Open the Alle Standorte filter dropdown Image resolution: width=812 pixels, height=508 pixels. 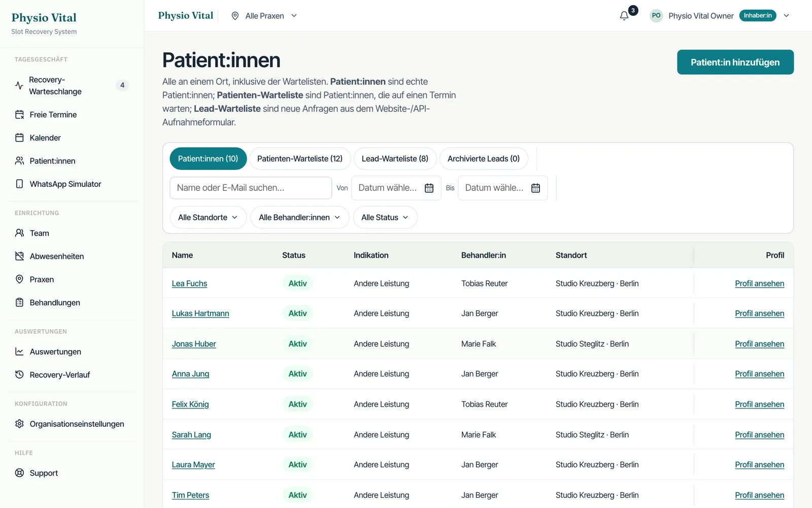pyautogui.click(x=208, y=217)
